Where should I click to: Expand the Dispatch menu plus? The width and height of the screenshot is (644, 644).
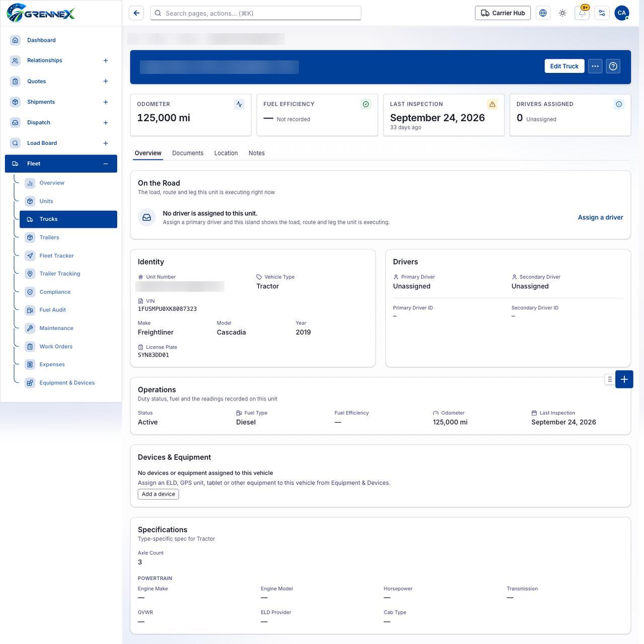point(106,123)
